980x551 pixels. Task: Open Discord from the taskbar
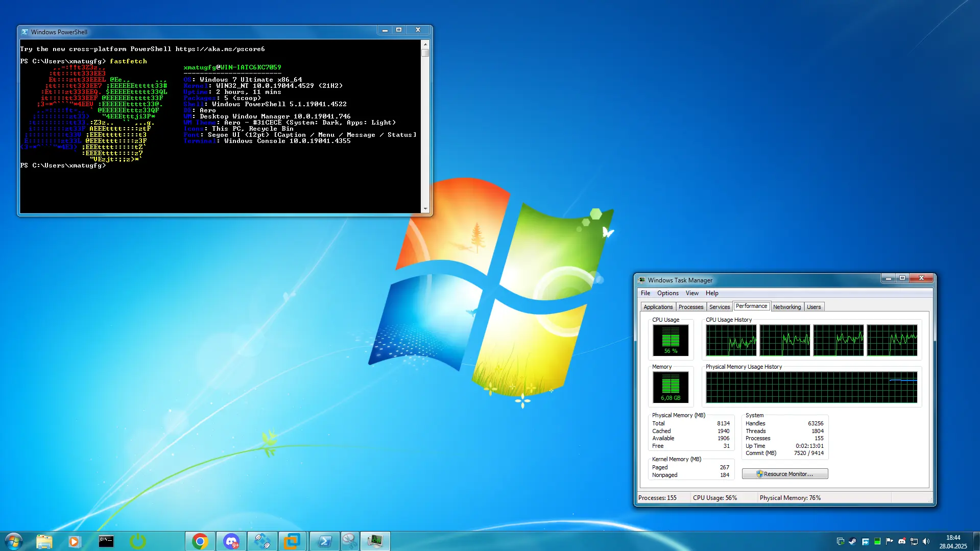(231, 541)
